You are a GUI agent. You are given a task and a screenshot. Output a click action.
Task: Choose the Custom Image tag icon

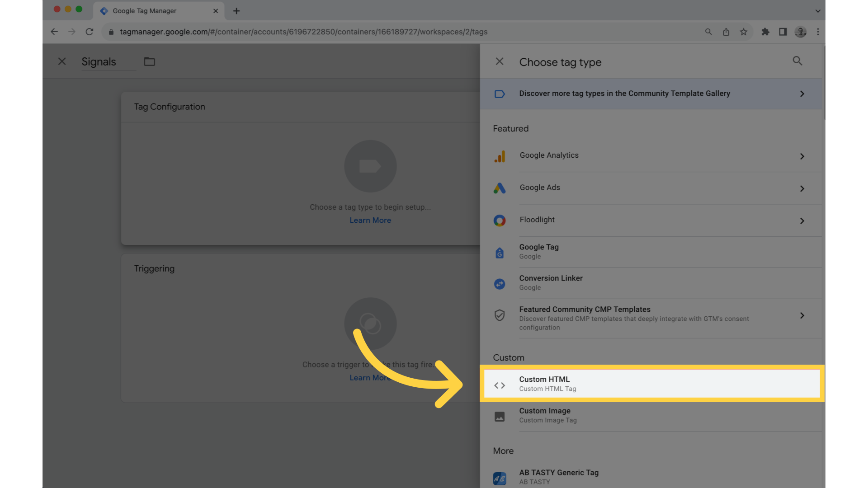[x=500, y=416]
